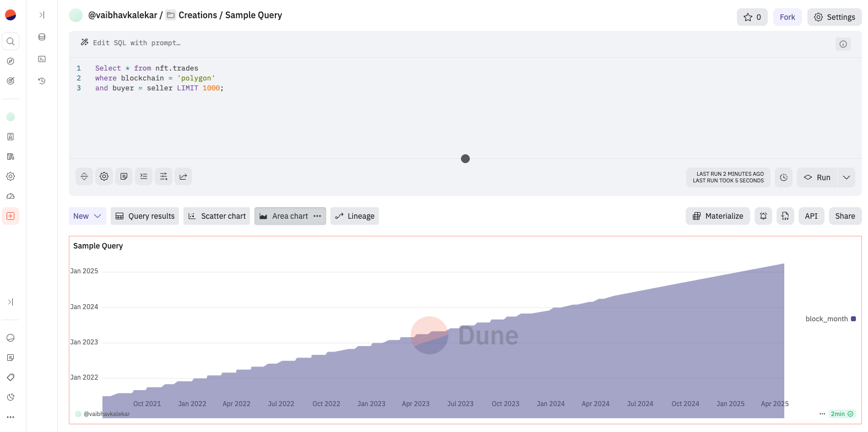The height and width of the screenshot is (432, 868).
Task: Open the Run options dropdown arrow
Action: [847, 177]
